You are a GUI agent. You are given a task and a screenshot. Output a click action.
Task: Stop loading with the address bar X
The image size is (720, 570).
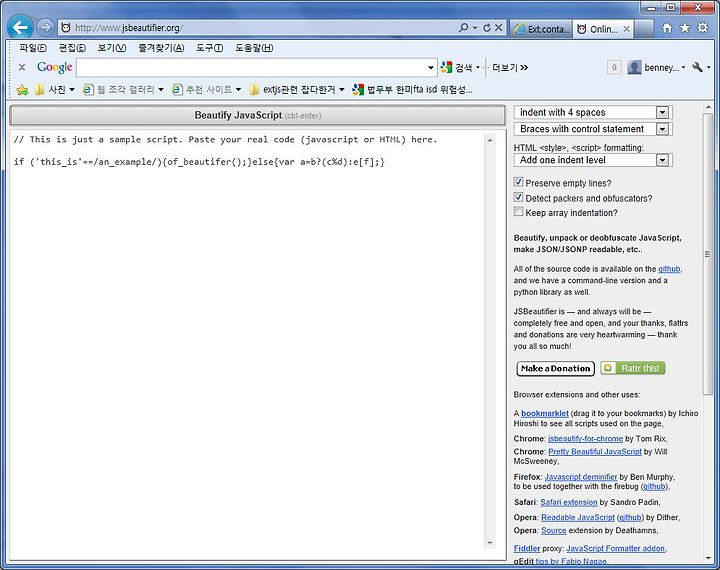point(499,28)
